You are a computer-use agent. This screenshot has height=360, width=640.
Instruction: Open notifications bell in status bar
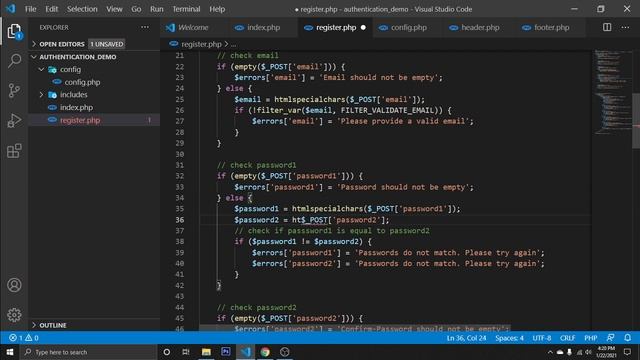click(627, 338)
